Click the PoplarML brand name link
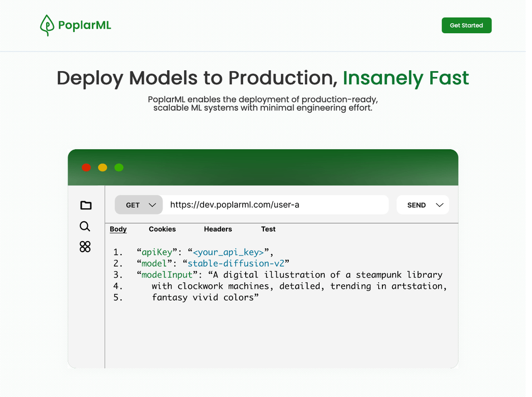Screen dimensions: 532x397 [x=85, y=25]
